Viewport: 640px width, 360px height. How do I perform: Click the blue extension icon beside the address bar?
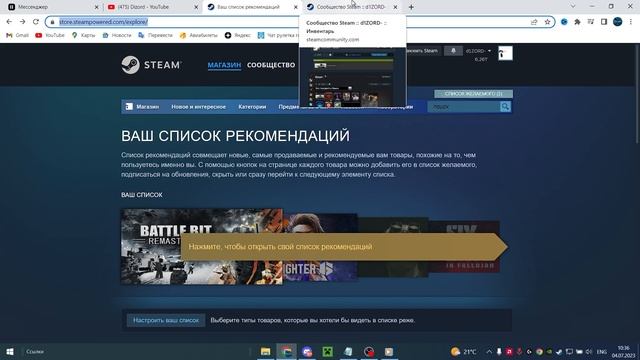pos(564,22)
